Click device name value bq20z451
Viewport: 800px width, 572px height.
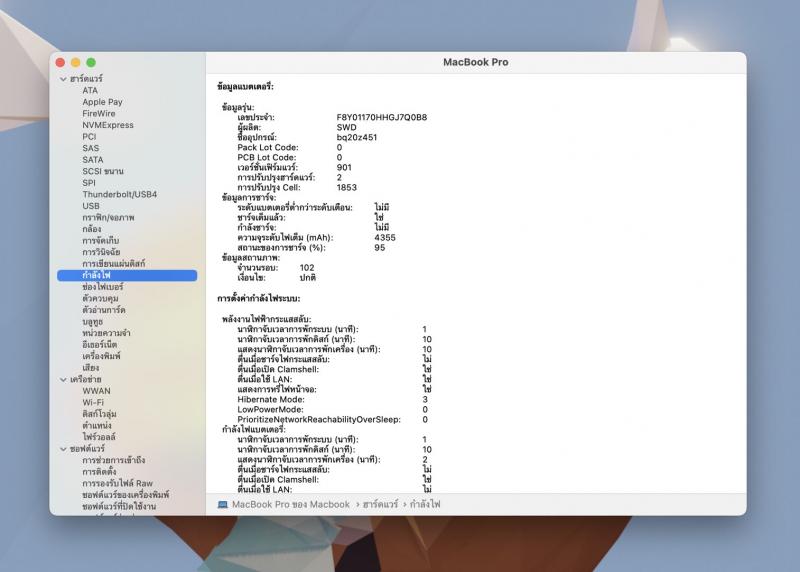point(357,137)
